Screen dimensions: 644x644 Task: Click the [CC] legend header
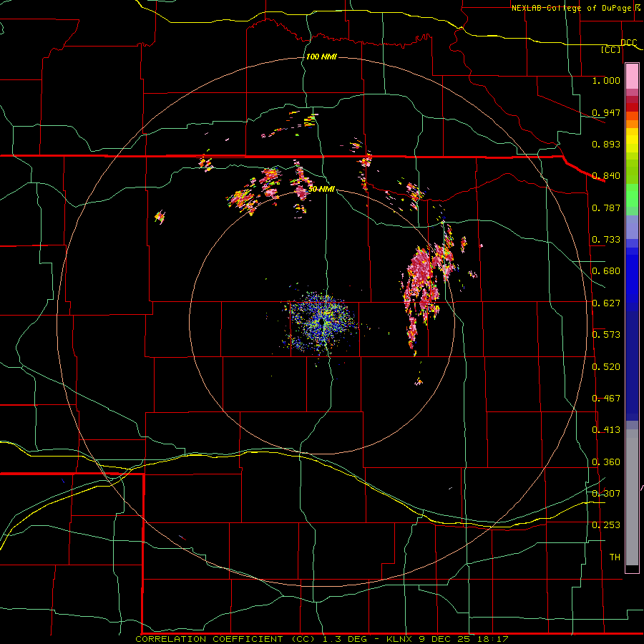click(611, 49)
